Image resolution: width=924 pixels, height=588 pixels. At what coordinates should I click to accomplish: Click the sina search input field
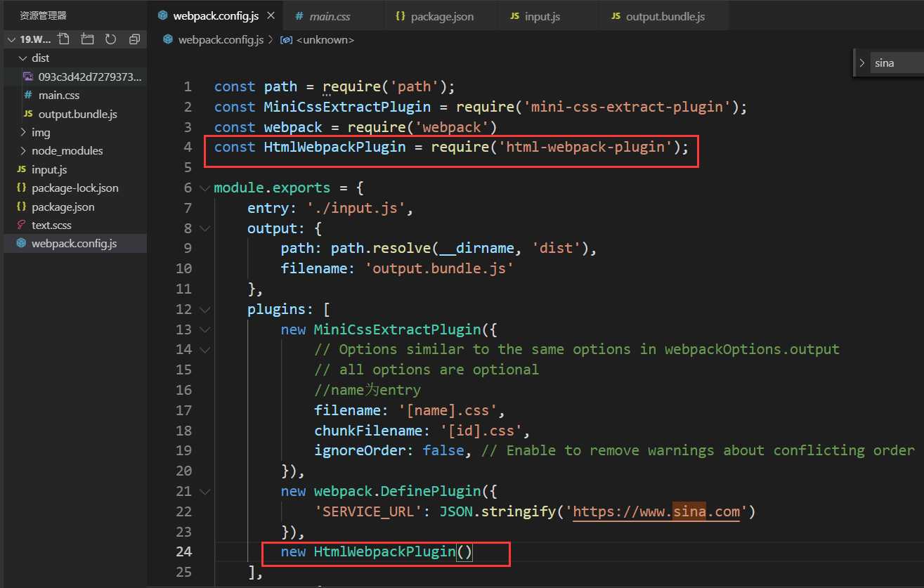click(x=897, y=63)
